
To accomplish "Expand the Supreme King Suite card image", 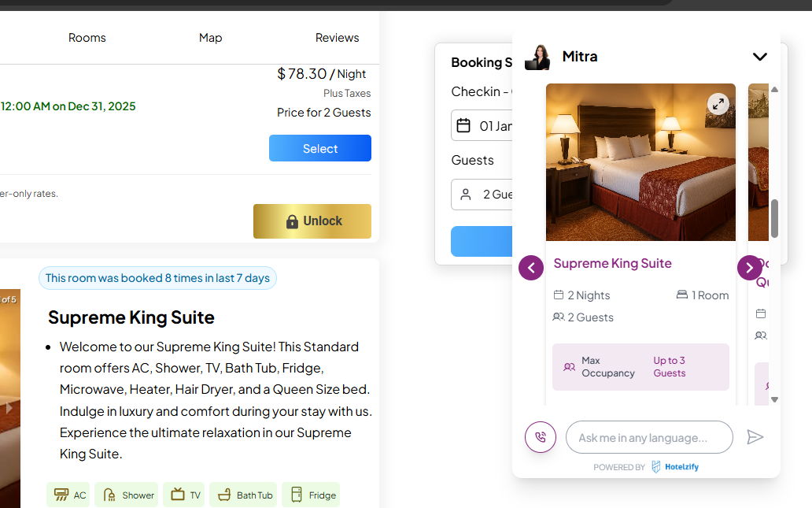I will click(718, 104).
